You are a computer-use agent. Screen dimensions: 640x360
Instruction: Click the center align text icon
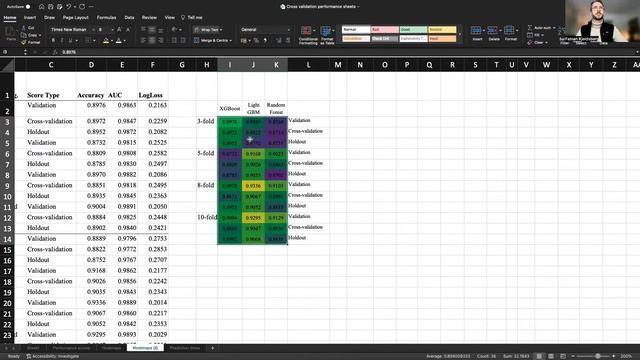click(x=152, y=40)
